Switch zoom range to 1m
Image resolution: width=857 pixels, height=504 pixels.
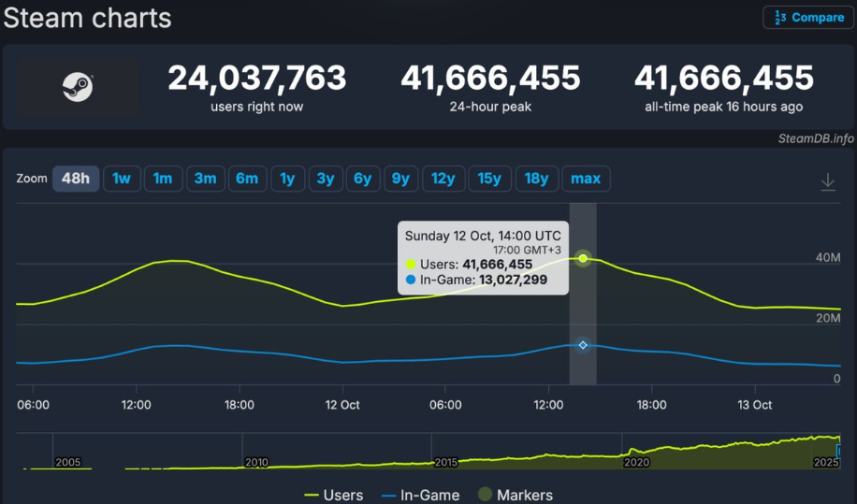pos(163,179)
